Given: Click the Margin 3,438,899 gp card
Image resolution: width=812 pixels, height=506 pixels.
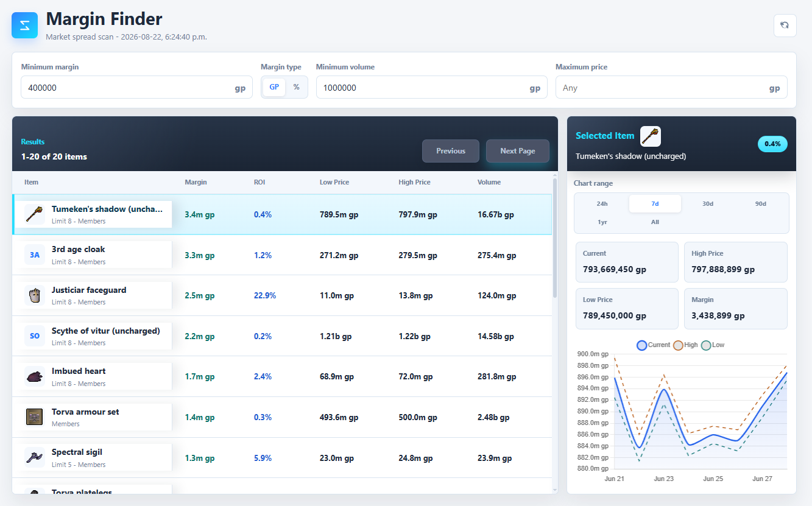Looking at the screenshot, I should (736, 309).
